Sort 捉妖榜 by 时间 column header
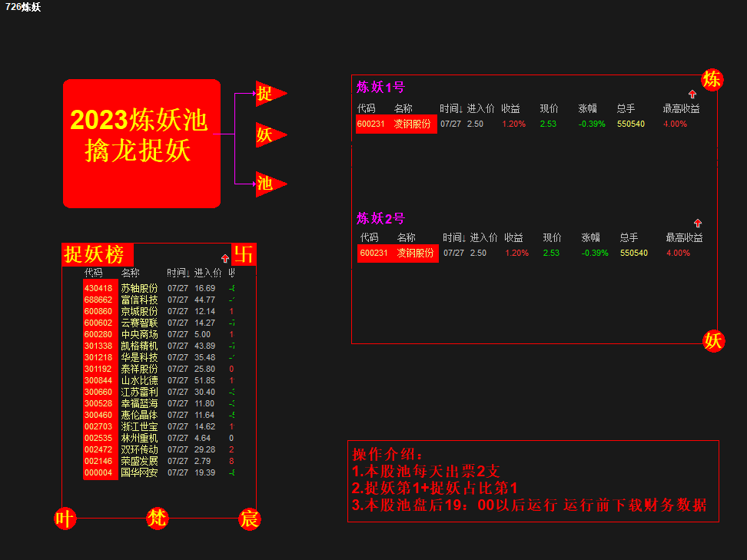 point(178,273)
